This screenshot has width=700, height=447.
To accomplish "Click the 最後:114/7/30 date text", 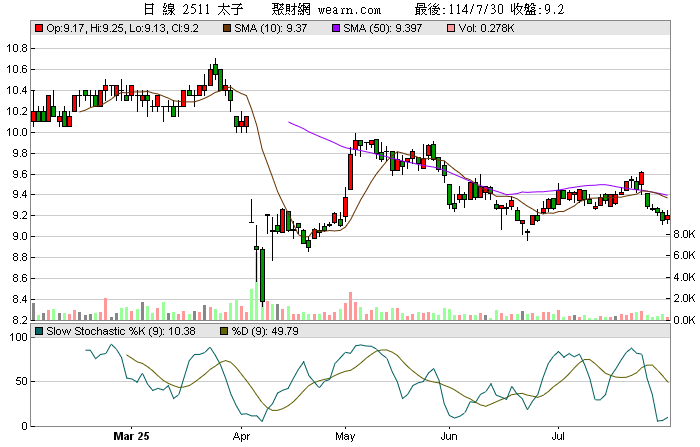I will click(461, 9).
